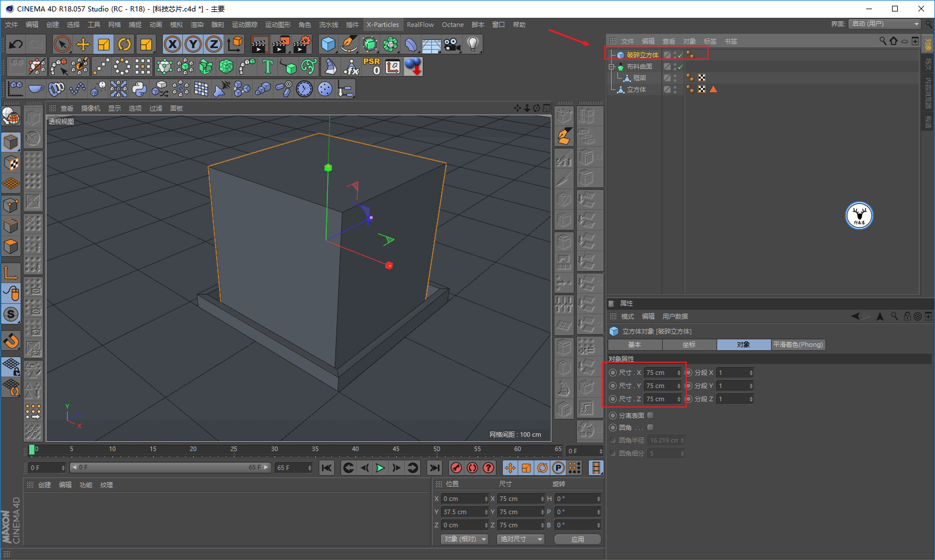Switch to 坐标 attribute tab

[689, 344]
